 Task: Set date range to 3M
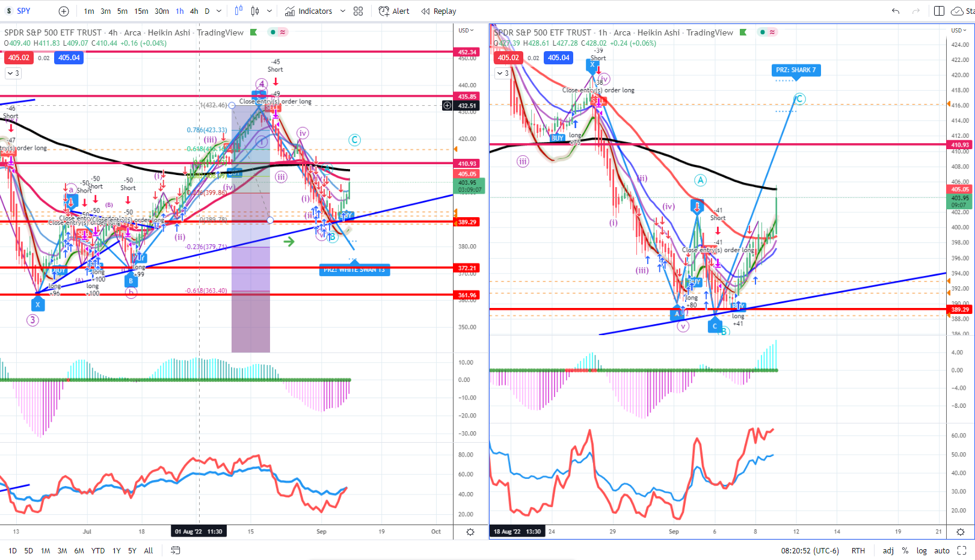click(x=63, y=550)
